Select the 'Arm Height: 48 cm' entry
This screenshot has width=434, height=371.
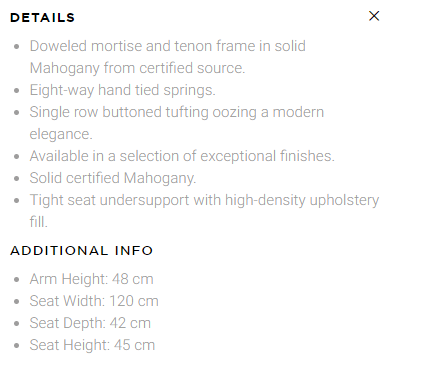pyautogui.click(x=92, y=279)
